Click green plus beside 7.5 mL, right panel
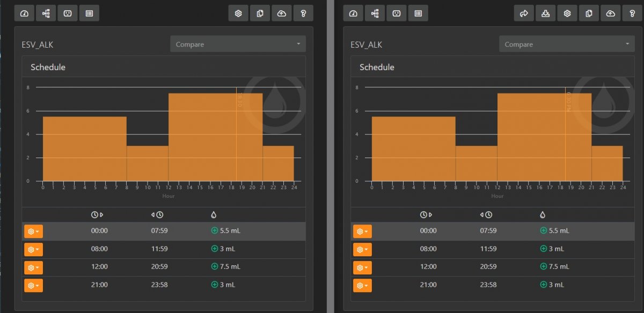The image size is (644, 313). click(x=544, y=266)
